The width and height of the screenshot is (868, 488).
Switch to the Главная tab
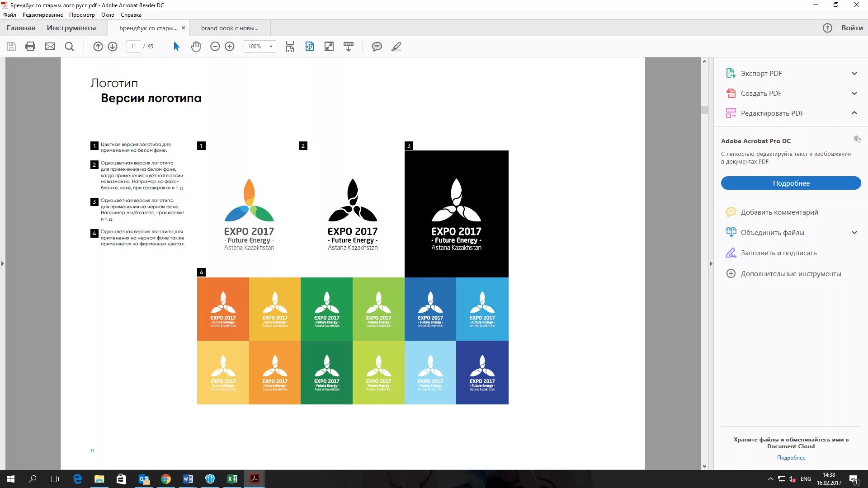pos(21,28)
